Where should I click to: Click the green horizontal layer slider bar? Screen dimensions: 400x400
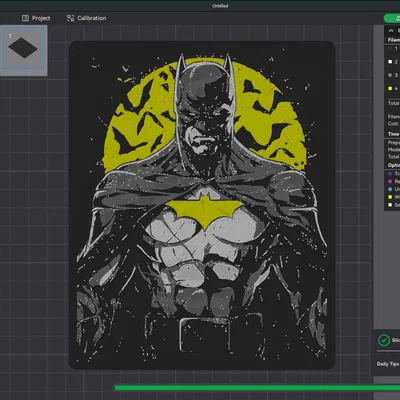[257, 388]
